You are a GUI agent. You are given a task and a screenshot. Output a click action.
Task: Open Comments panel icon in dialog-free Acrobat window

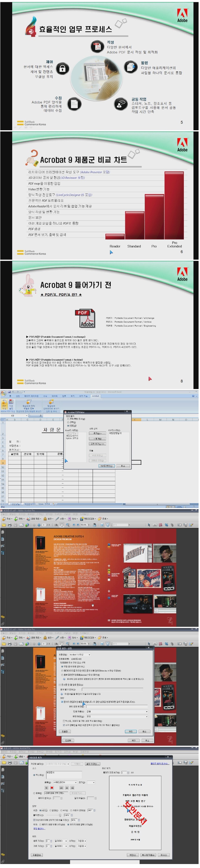pos(3,617)
